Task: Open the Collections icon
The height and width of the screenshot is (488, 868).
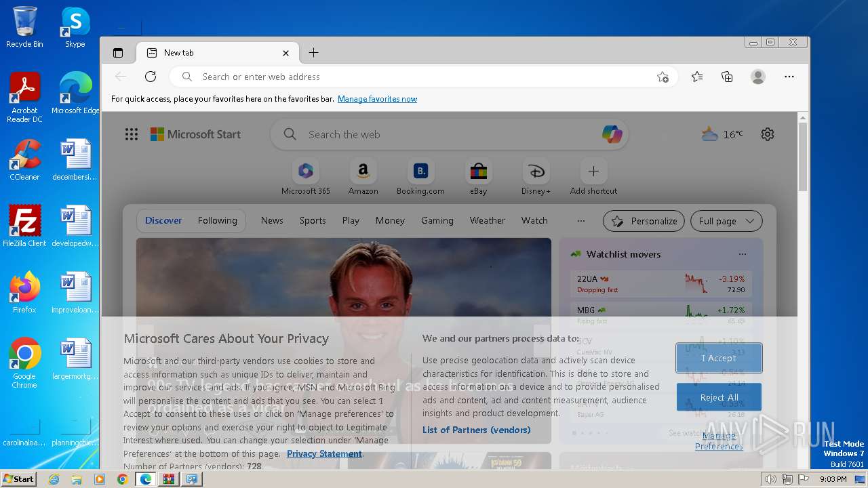Action: (727, 77)
